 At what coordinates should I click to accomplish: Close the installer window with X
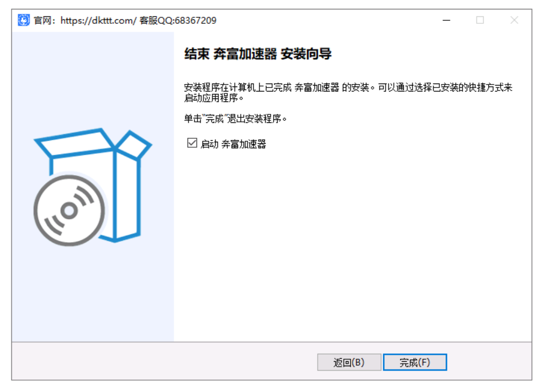point(514,20)
